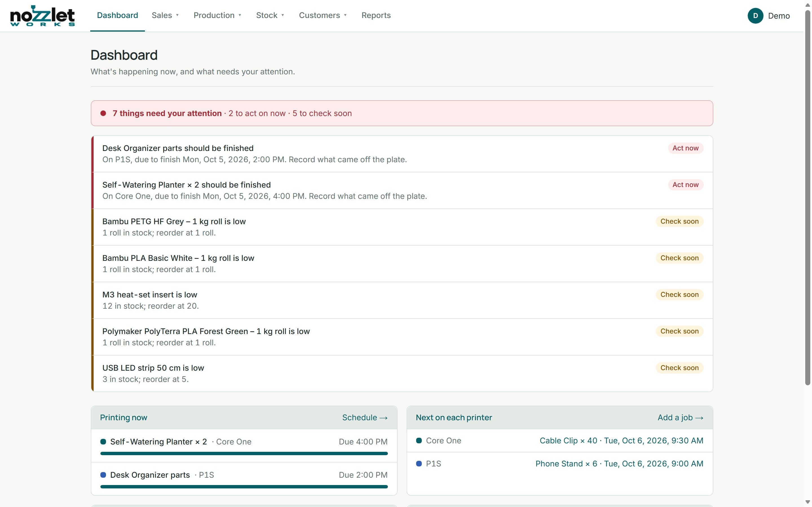Click the page vertical scrollbar
This screenshot has width=812, height=507.
pos(808,198)
